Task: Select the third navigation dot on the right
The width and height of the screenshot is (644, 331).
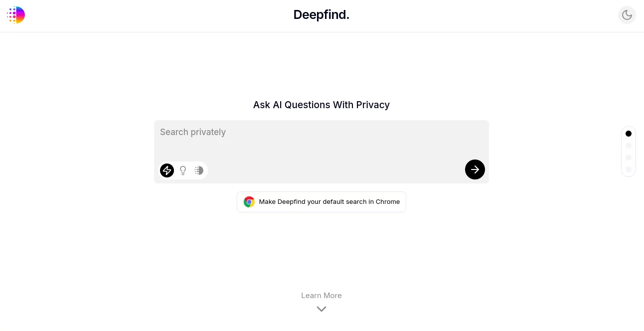Action: coord(629,157)
